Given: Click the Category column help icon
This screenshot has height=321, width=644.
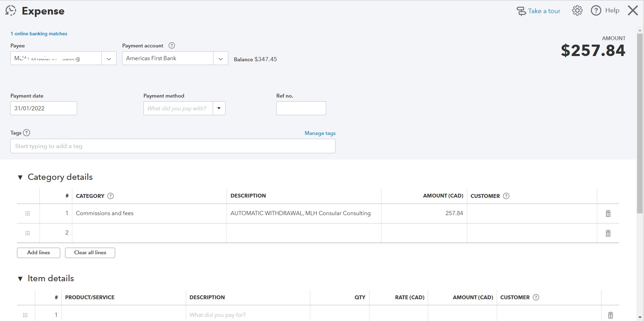Looking at the screenshot, I should tap(111, 196).
